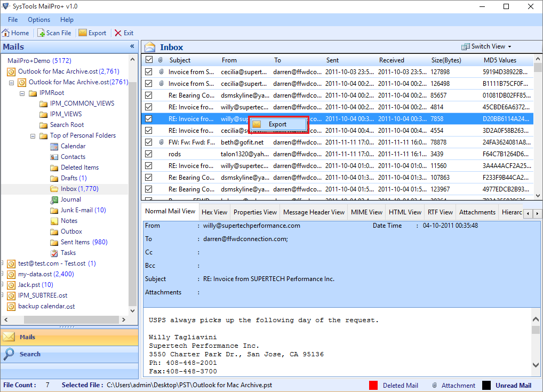Screen dimensions: 543x392
Task: Click the message body down scroll arrow
Action: (536, 365)
